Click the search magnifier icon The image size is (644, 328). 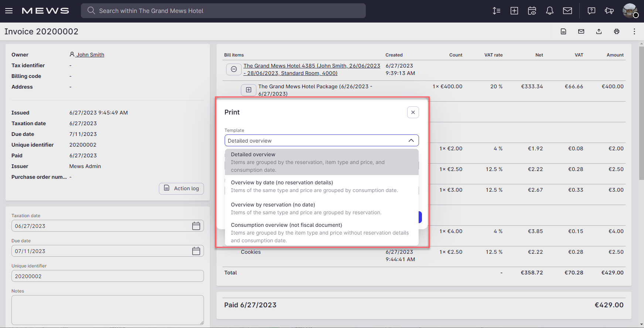coord(91,11)
